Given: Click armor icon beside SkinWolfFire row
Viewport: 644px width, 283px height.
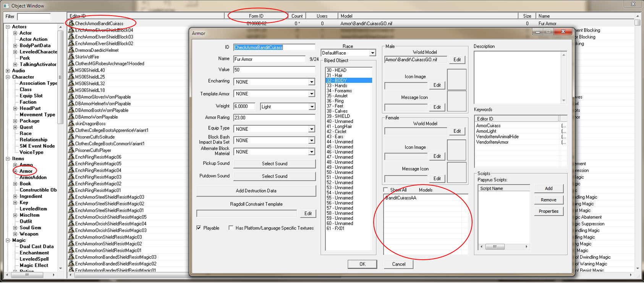Looking at the screenshot, I should tap(71, 57).
